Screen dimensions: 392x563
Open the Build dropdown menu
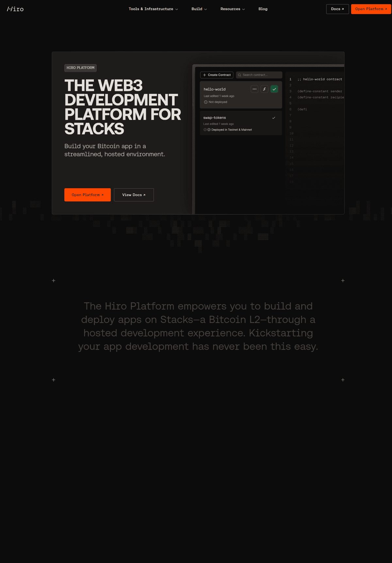coord(199,9)
